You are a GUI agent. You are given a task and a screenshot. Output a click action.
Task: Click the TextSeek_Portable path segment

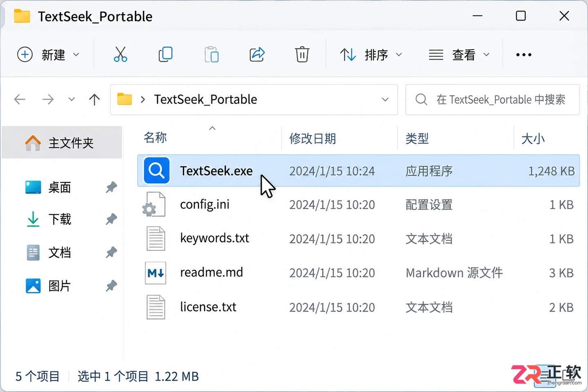click(205, 99)
